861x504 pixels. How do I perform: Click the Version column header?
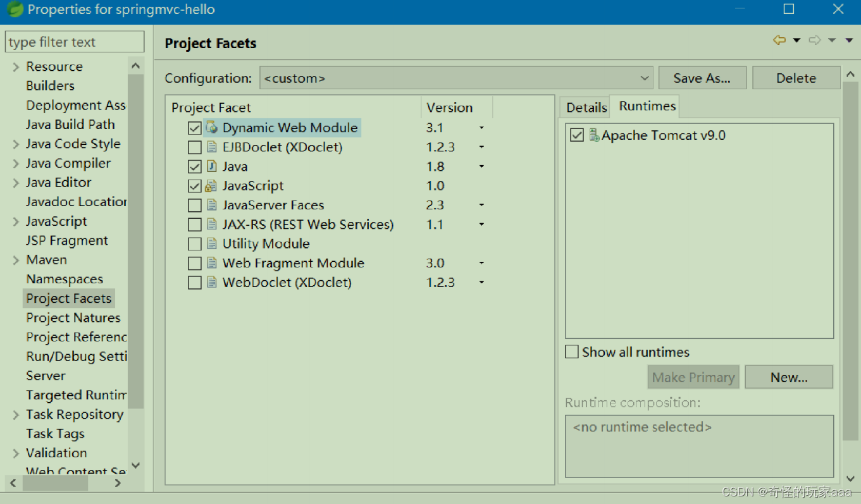456,108
